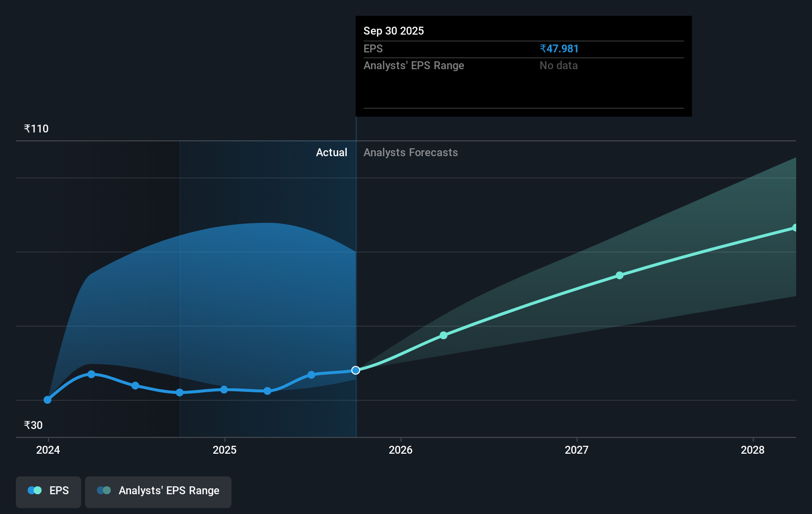This screenshot has height=514, width=812.
Task: Click the EPS point just before Sep 2025
Action: pos(312,375)
